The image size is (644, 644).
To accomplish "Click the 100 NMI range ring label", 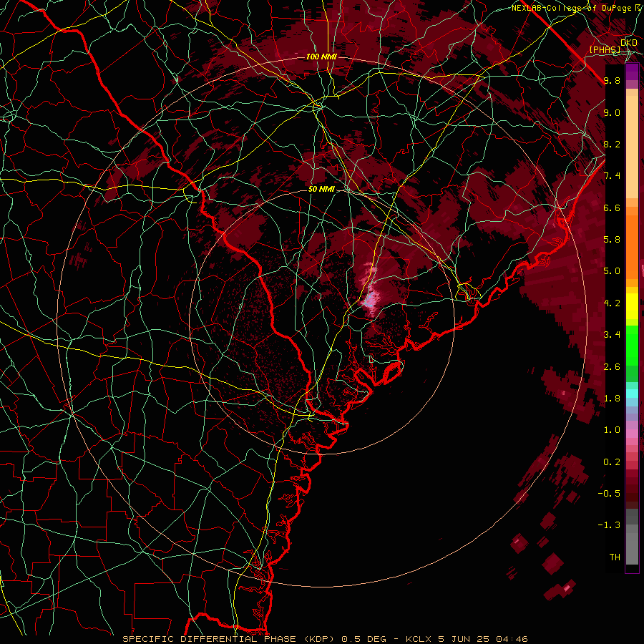I will point(321,57).
